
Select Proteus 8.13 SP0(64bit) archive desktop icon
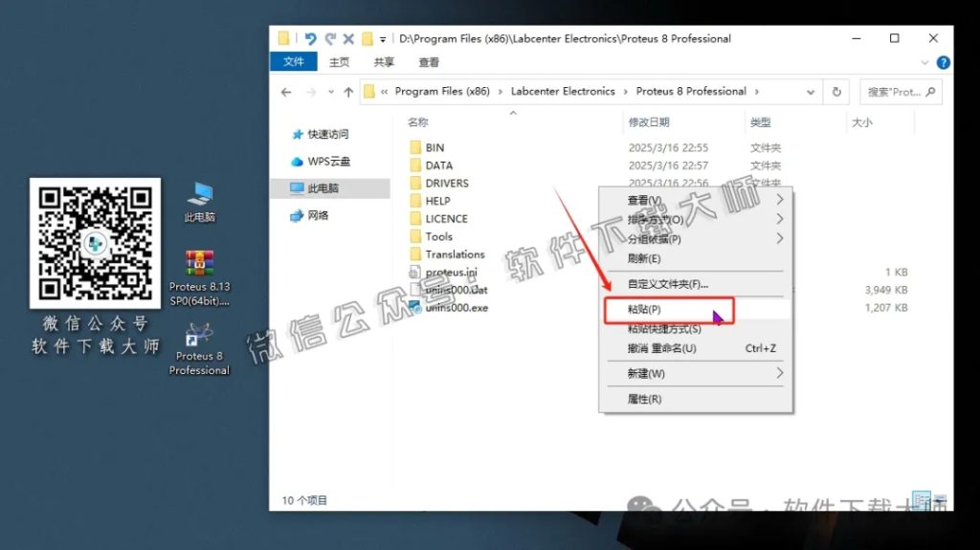pos(200,278)
